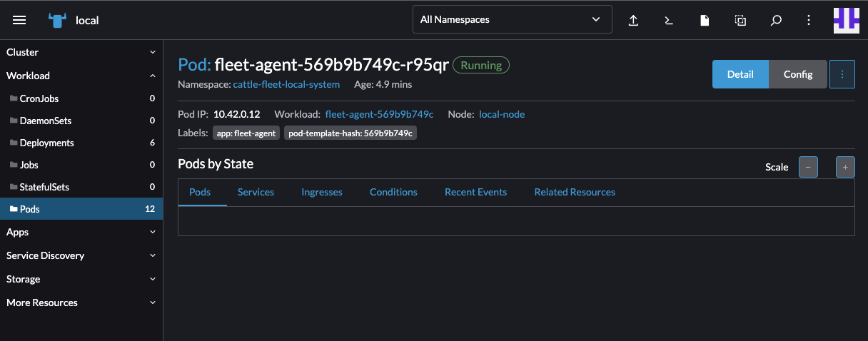Screen dimensions: 868x341
Task: Click the Rancher cow logo icon
Action: pos(57,20)
